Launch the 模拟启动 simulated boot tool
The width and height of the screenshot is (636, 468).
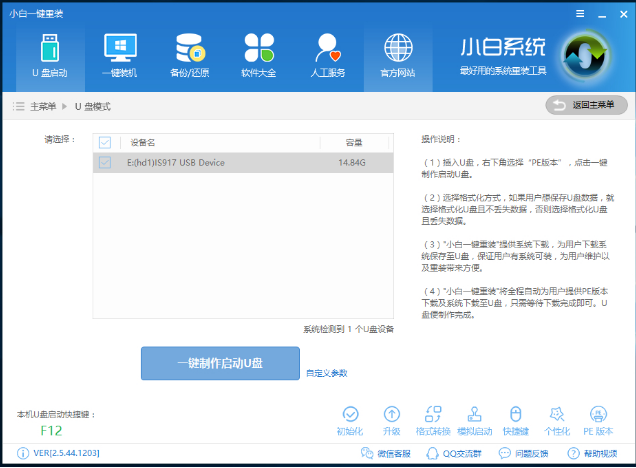[474, 421]
